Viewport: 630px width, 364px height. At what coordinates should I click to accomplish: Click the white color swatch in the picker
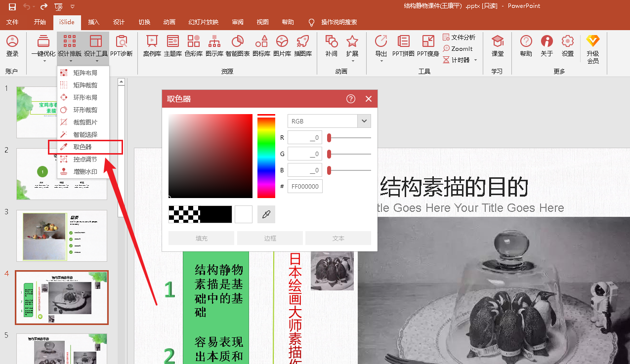244,214
